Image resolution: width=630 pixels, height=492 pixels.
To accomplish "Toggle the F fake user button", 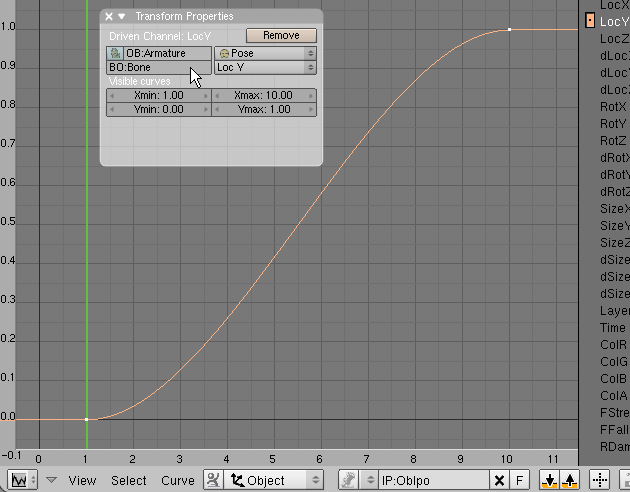I will pos(520,480).
